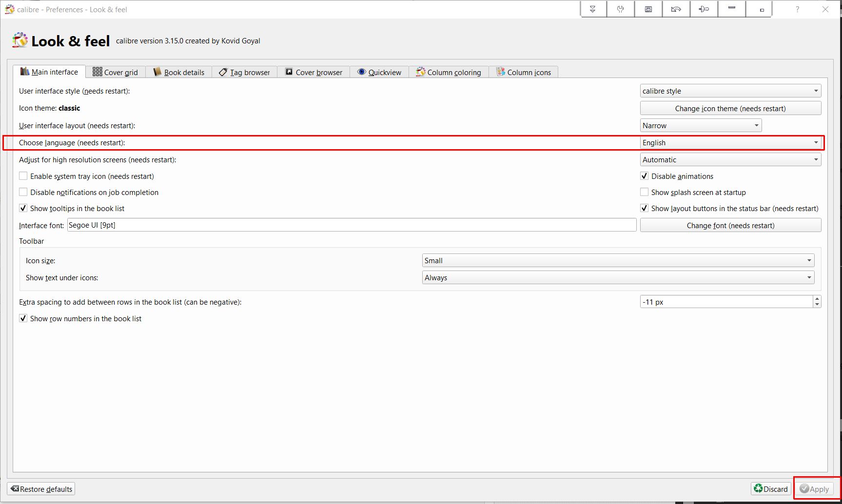Open the toolbar Icon size dropdown

(x=618, y=261)
